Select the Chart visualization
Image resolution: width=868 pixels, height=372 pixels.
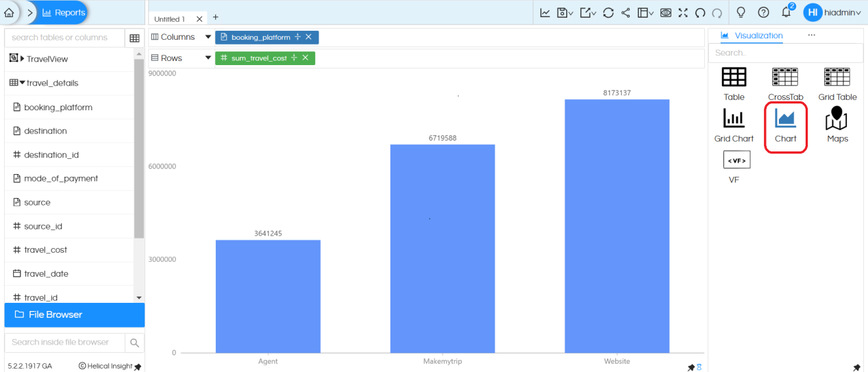(x=786, y=126)
